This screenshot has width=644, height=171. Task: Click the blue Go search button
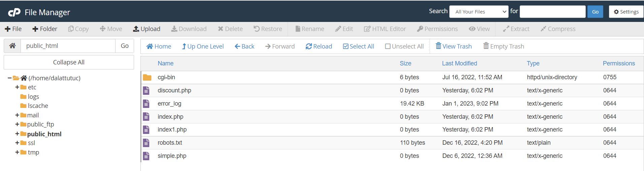tap(595, 12)
